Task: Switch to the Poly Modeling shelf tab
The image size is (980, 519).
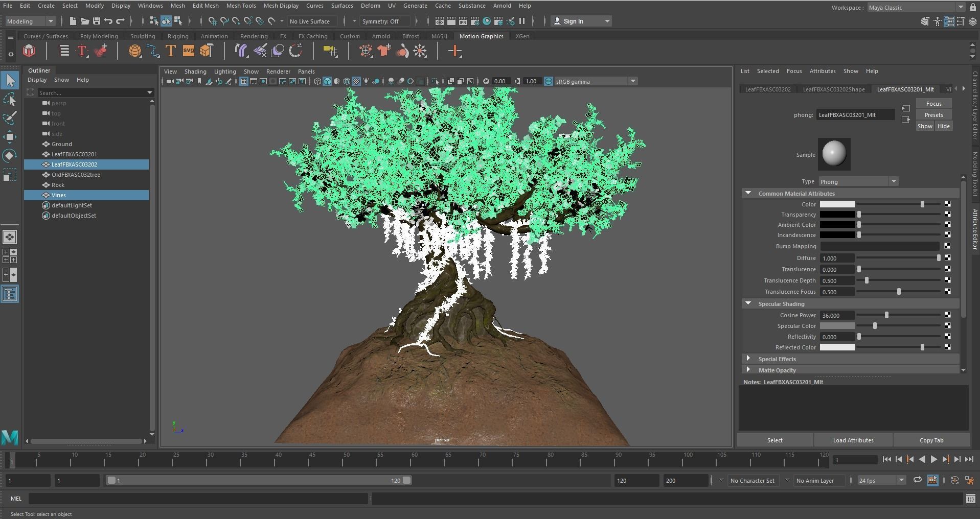Action: pyautogui.click(x=99, y=36)
